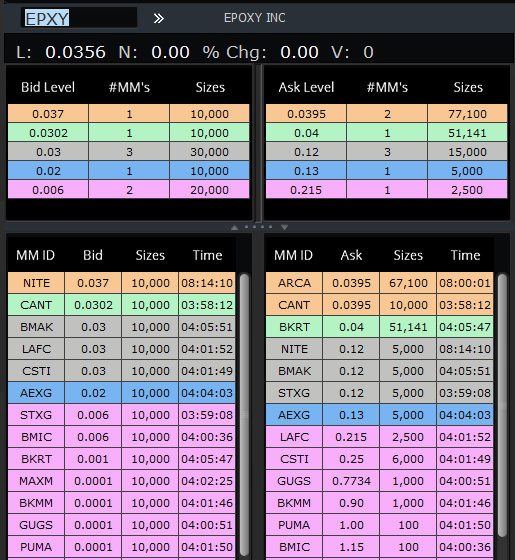Select the CANT ask MM ID
The image size is (515, 560).
294,305
